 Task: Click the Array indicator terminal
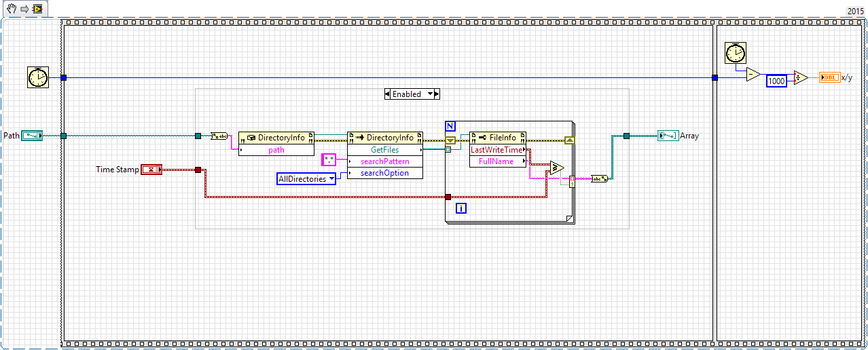coord(668,136)
